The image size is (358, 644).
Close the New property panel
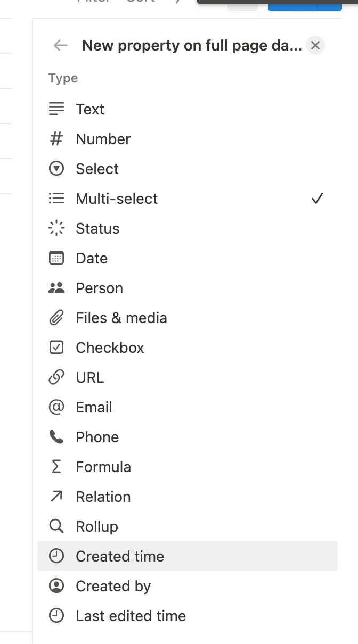[x=315, y=46]
